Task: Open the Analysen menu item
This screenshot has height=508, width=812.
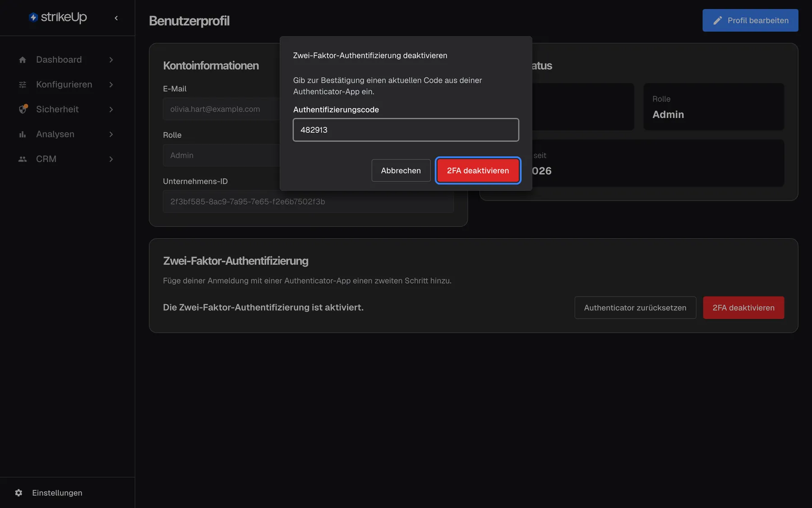Action: [x=67, y=134]
